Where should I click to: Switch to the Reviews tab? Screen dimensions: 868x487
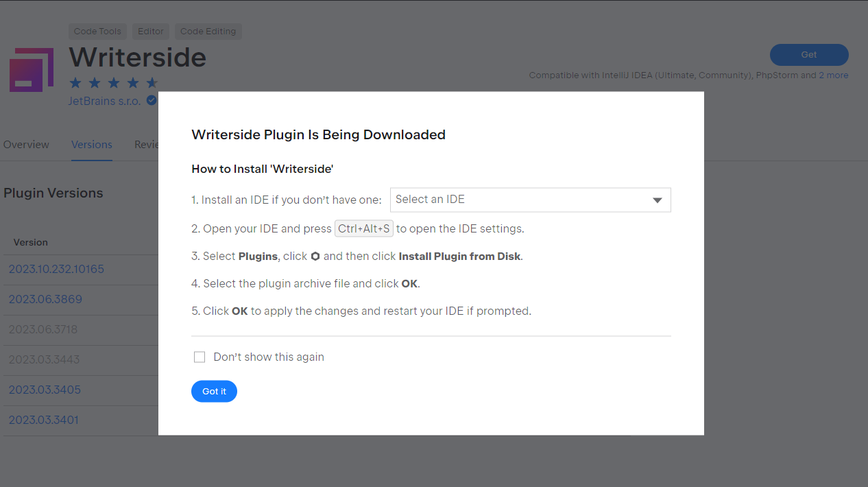click(x=147, y=144)
